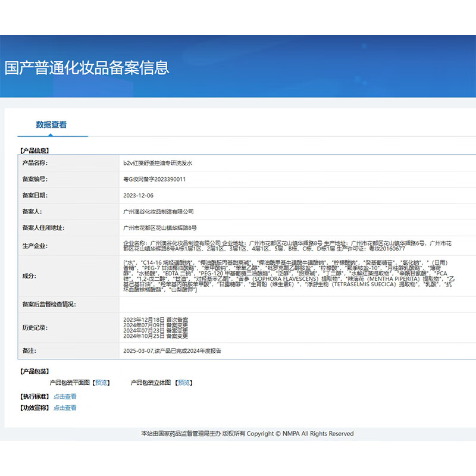This screenshot has height=476, width=476.
Task: Click 点击查看 next to 功效宣称
Action: click(x=65, y=408)
